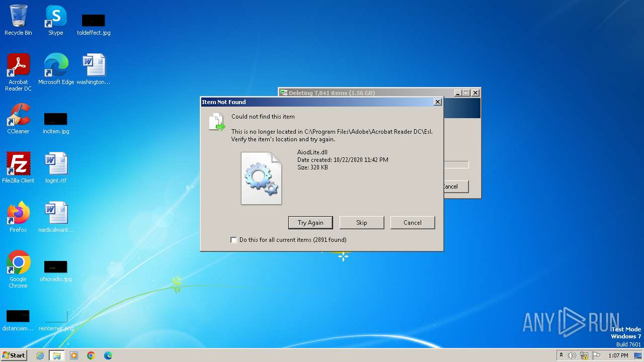
Task: Select the logint.rtf desktop file
Action: pyautogui.click(x=56, y=168)
